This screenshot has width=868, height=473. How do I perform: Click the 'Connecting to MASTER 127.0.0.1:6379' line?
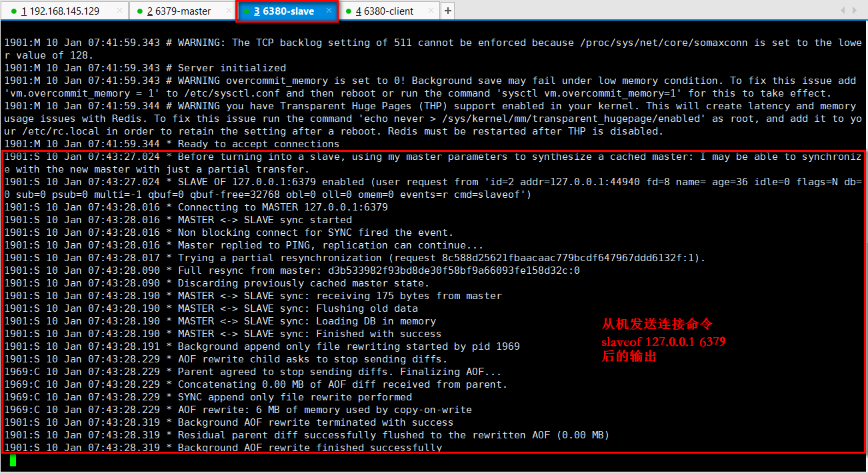(x=196, y=207)
